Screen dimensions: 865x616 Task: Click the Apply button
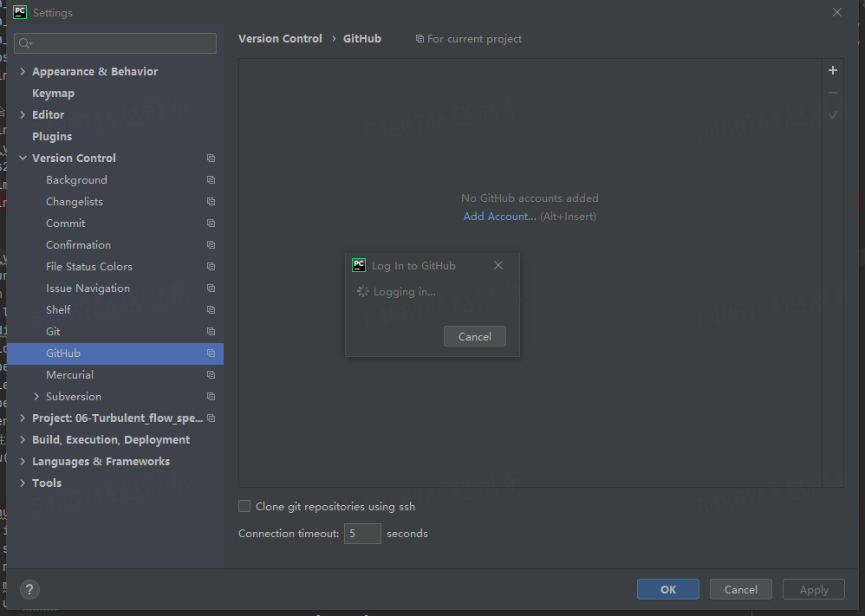(814, 589)
